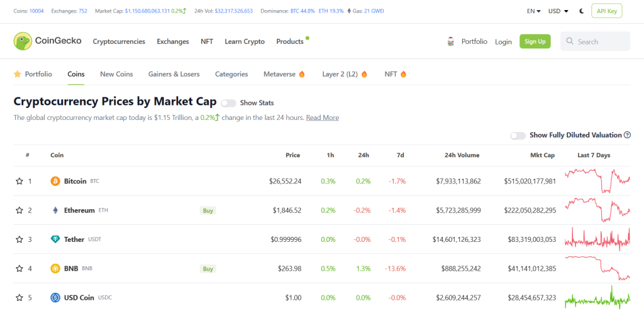Toggle dark mode with the moon icon
This screenshot has width=644, height=311.
581,11
